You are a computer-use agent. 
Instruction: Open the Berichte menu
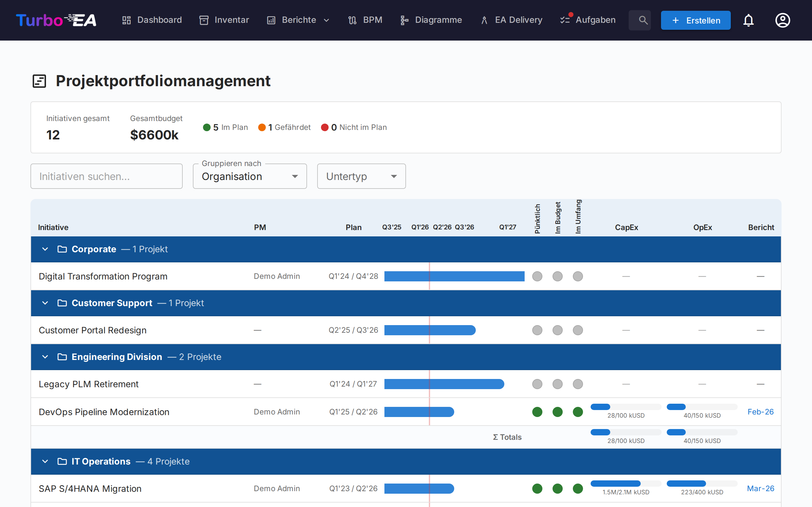[x=298, y=20]
